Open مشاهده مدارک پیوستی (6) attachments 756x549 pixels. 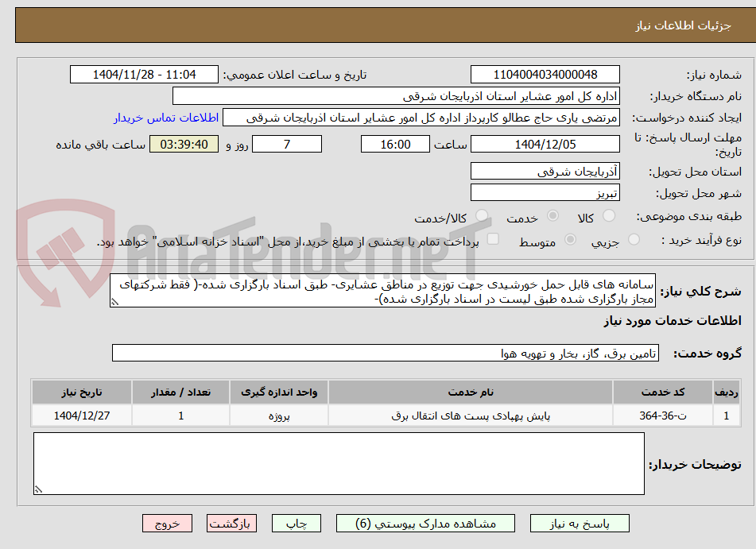[425, 524]
